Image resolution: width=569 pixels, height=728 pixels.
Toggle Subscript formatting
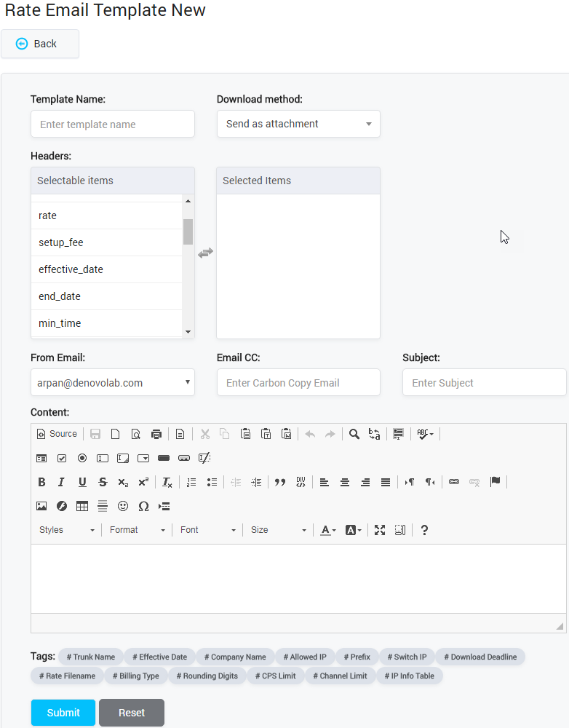coord(123,482)
